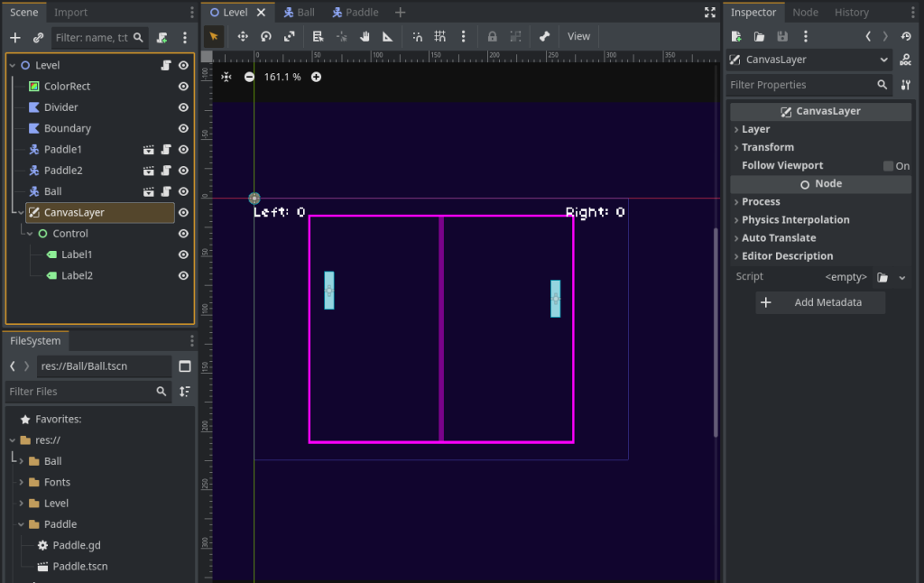Open script attached to Paddle1
This screenshot has width=924, height=583.
pyautogui.click(x=166, y=150)
